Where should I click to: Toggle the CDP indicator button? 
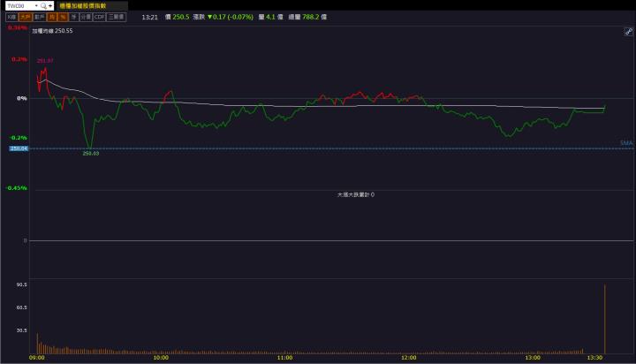(x=99, y=17)
